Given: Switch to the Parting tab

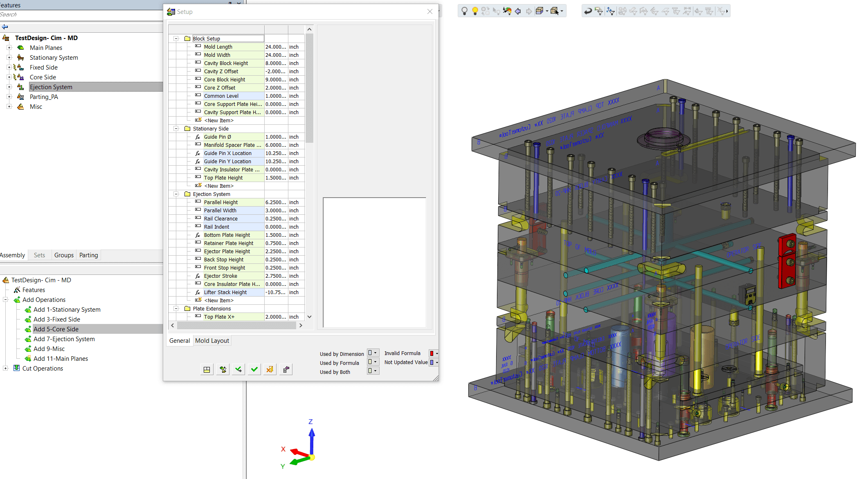Looking at the screenshot, I should pyautogui.click(x=88, y=255).
